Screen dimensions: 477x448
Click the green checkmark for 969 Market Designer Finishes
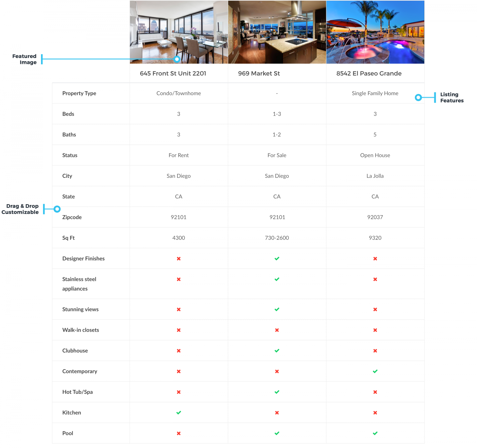pyautogui.click(x=277, y=259)
